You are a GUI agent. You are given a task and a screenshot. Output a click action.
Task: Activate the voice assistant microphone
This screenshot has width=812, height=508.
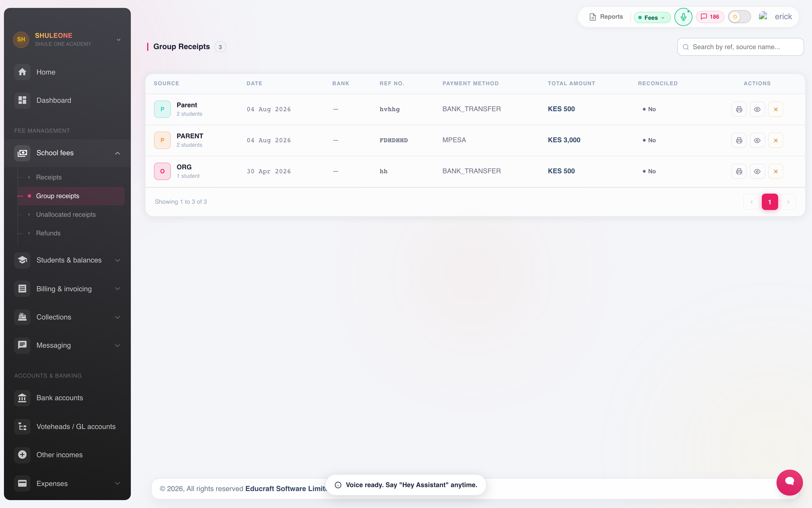683,17
